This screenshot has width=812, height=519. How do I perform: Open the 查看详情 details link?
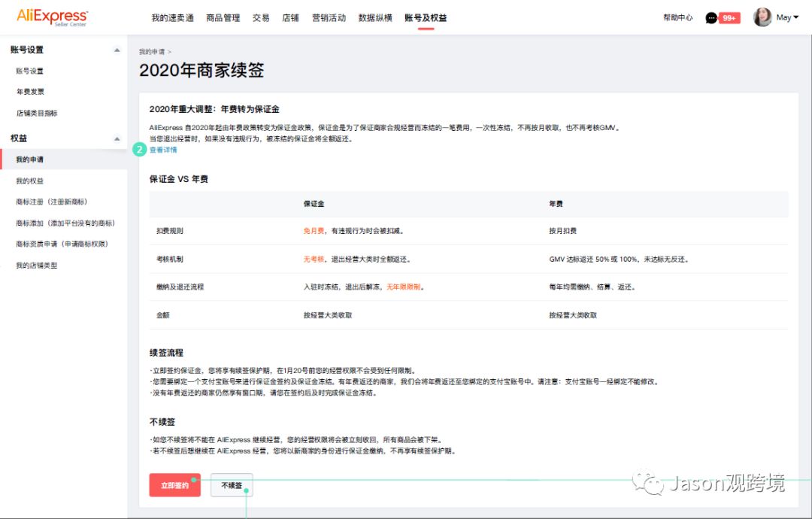coord(163,150)
